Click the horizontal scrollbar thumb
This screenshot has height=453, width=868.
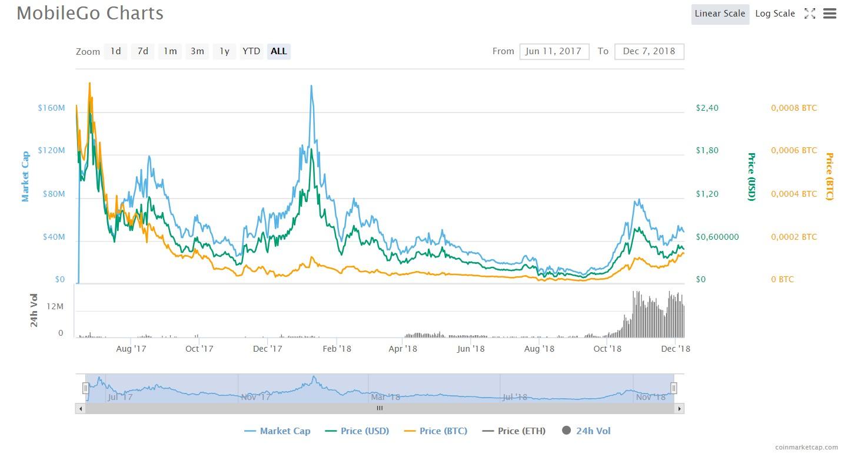coord(380,408)
